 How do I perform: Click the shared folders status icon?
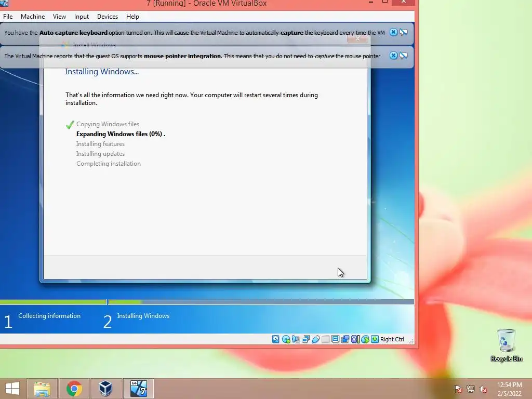(x=325, y=339)
